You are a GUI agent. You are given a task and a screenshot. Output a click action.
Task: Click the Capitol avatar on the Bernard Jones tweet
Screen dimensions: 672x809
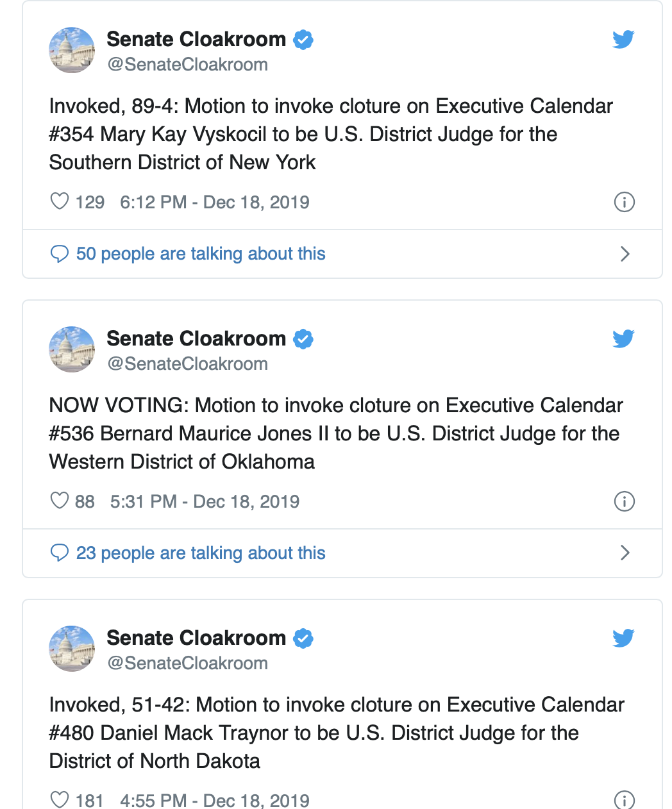click(x=72, y=349)
